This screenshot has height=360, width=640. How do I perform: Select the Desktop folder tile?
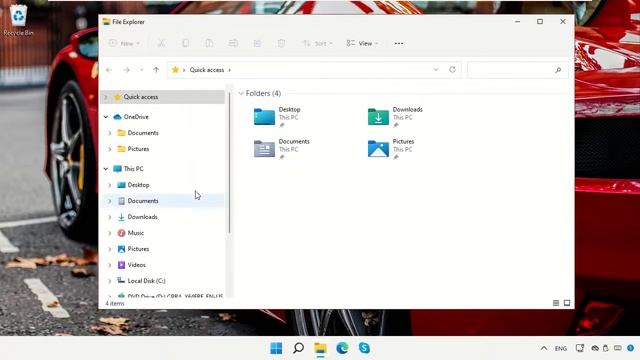tap(278, 117)
